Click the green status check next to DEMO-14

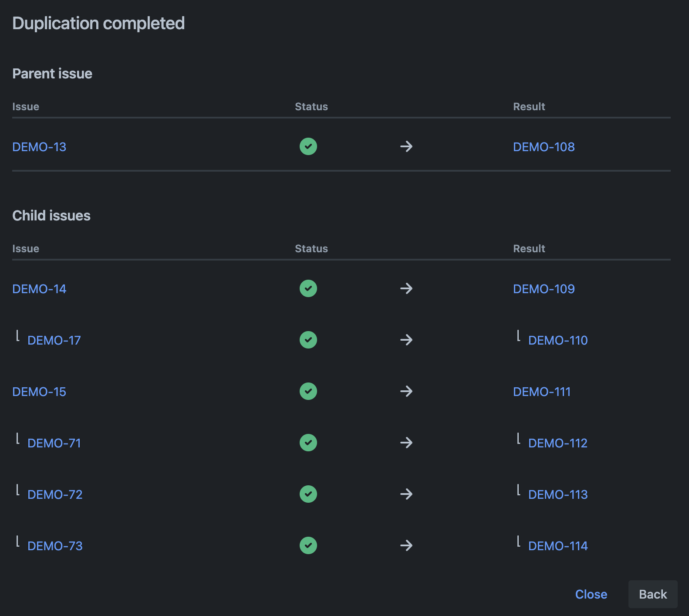pos(308,288)
